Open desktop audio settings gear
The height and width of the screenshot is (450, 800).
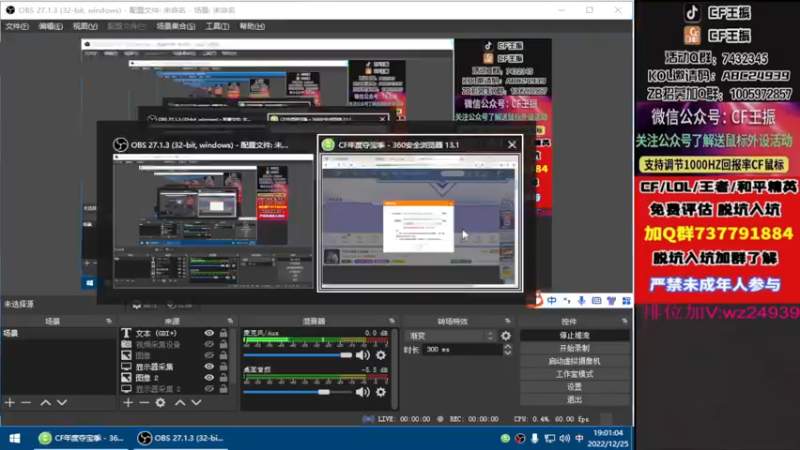coord(381,392)
